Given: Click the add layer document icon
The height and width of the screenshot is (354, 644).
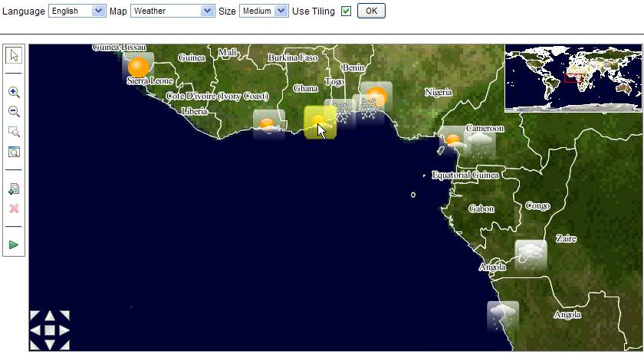Looking at the screenshot, I should (x=14, y=188).
